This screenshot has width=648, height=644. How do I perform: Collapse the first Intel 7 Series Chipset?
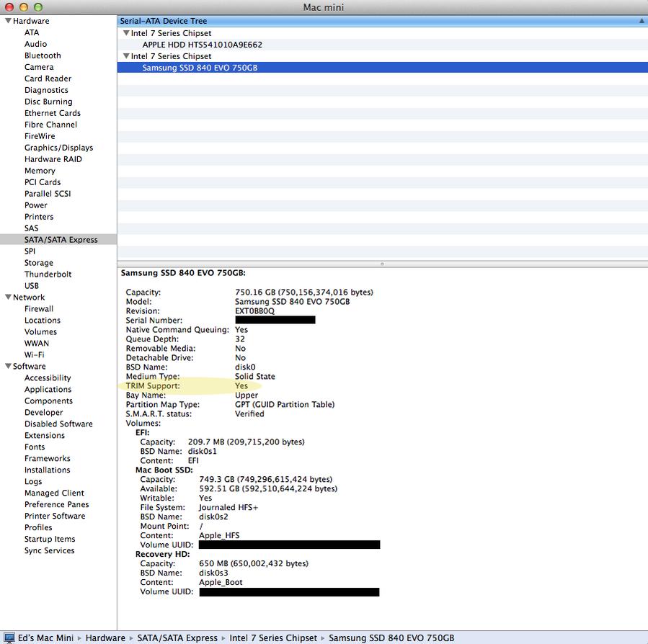point(126,33)
